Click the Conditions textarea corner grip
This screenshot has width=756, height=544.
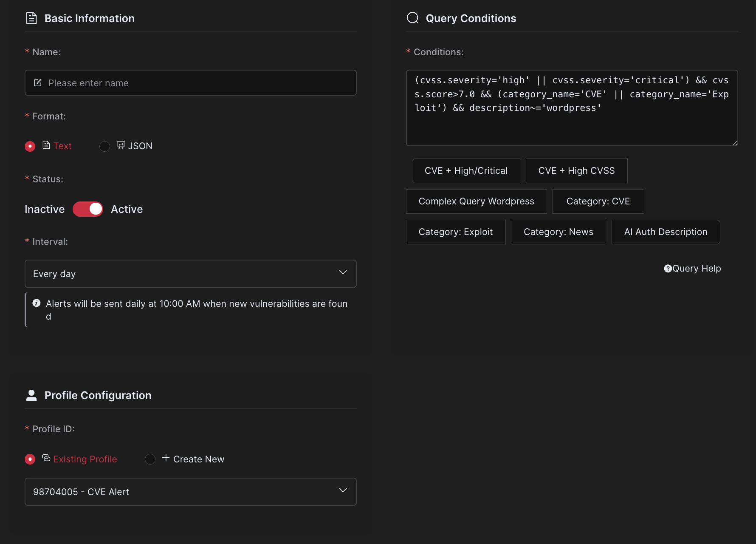pyautogui.click(x=735, y=143)
